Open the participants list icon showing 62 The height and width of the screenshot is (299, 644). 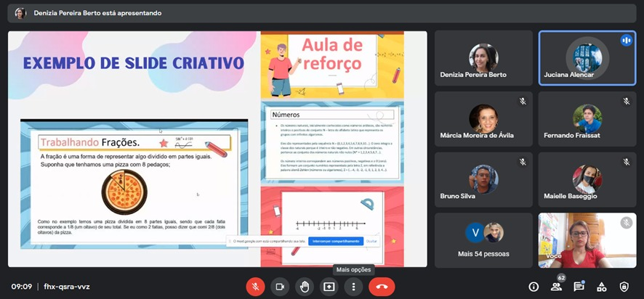tap(556, 287)
